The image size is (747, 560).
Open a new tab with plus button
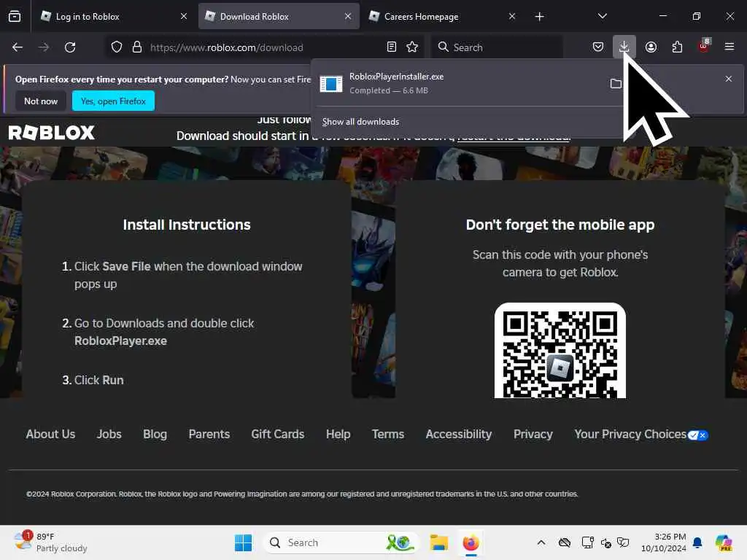tap(539, 17)
